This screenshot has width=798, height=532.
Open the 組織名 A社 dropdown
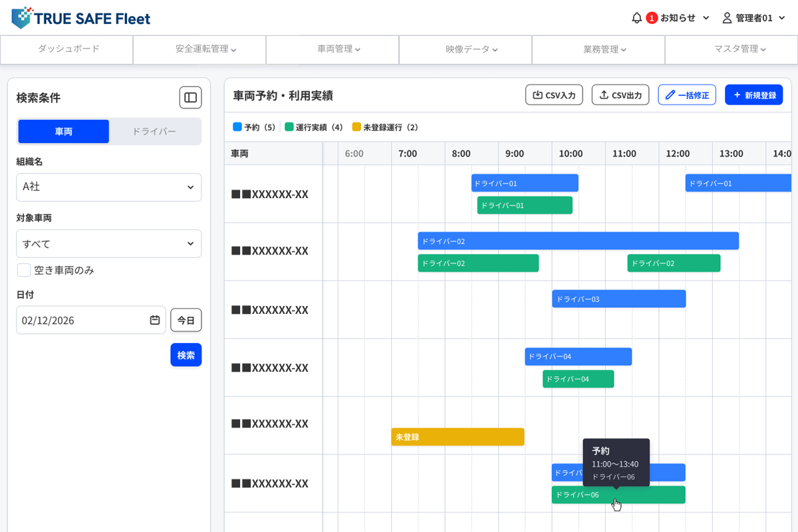pyautogui.click(x=109, y=188)
